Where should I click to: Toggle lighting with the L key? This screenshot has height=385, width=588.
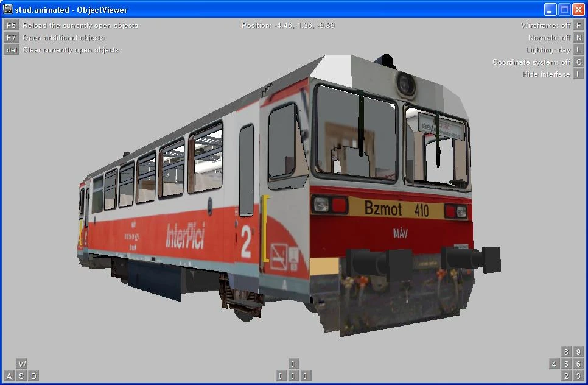pyautogui.click(x=579, y=50)
